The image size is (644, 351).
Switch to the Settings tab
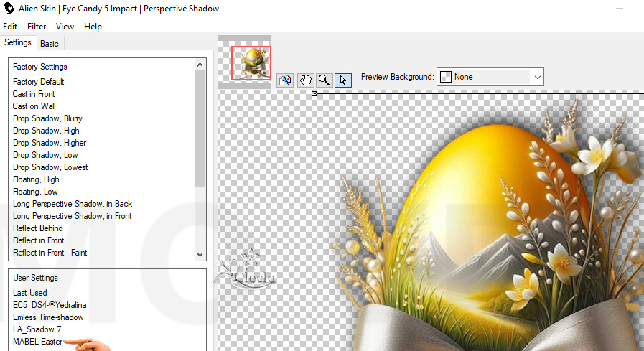coord(18,43)
